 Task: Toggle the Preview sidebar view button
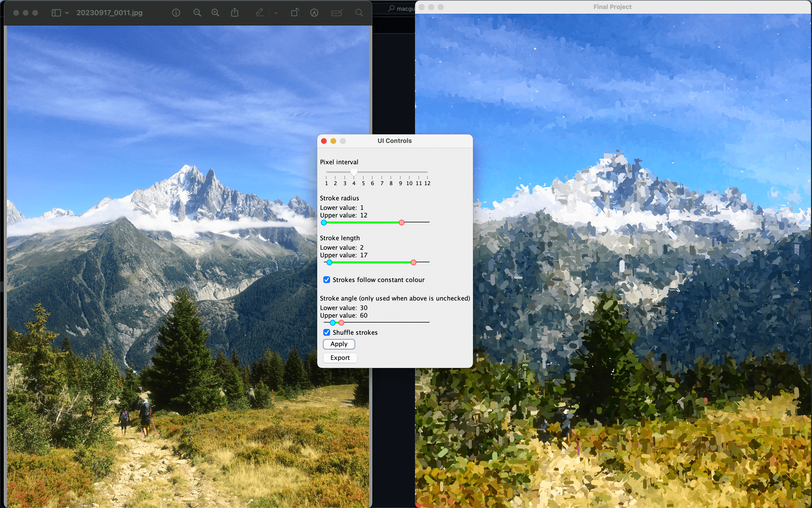tap(56, 13)
